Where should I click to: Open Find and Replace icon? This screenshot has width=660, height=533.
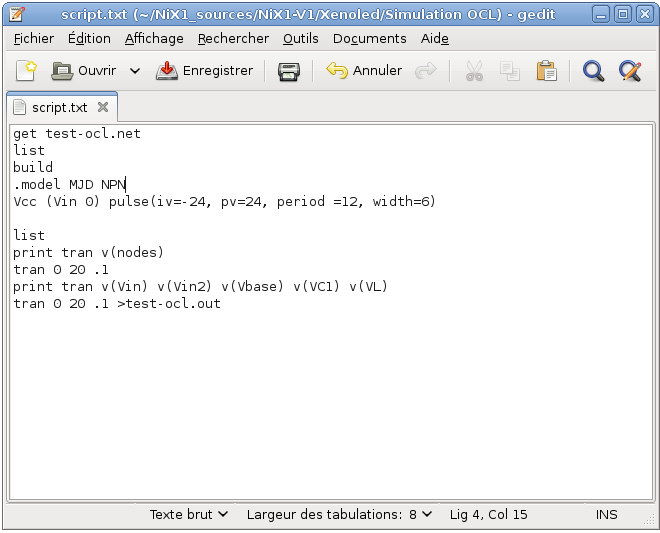point(629,71)
